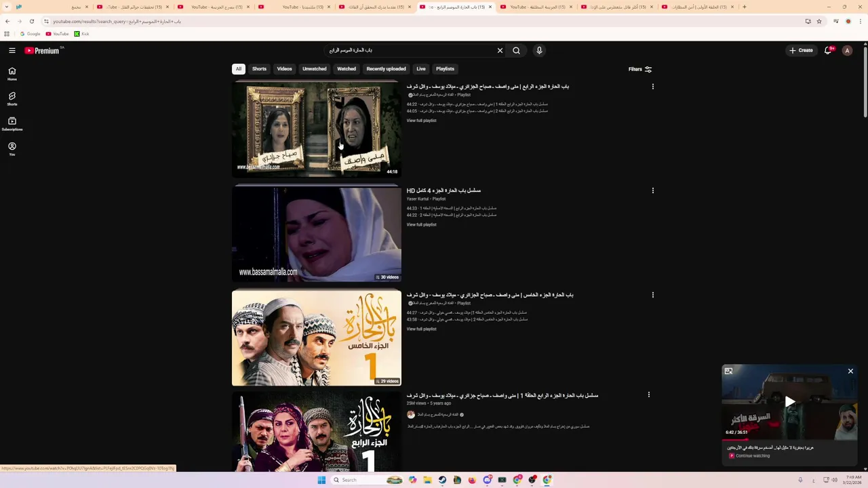This screenshot has width=868, height=488.
Task: Open a new browser tab
Action: click(745, 7)
